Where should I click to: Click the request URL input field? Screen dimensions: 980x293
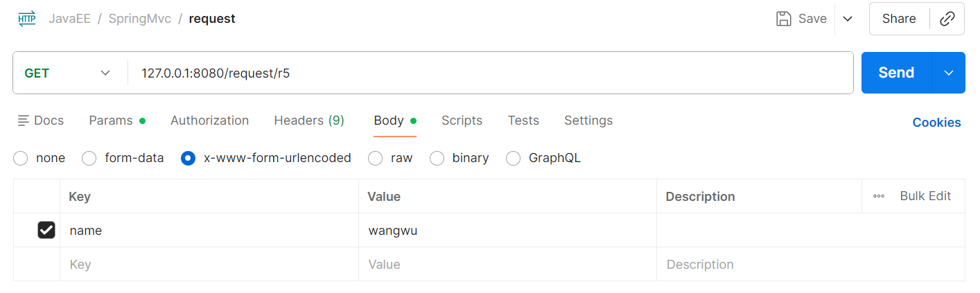(x=485, y=73)
